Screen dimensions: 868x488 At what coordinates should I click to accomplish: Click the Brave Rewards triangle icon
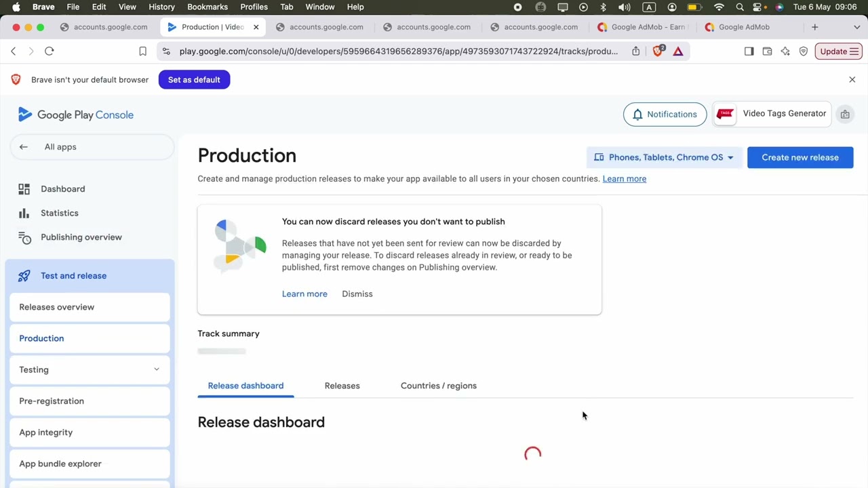click(678, 52)
